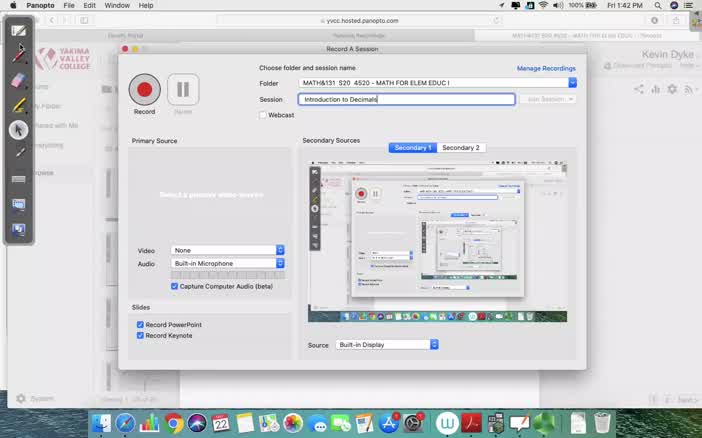Switch to the Secondary 2 tab
Image resolution: width=702 pixels, height=438 pixels.
click(461, 148)
